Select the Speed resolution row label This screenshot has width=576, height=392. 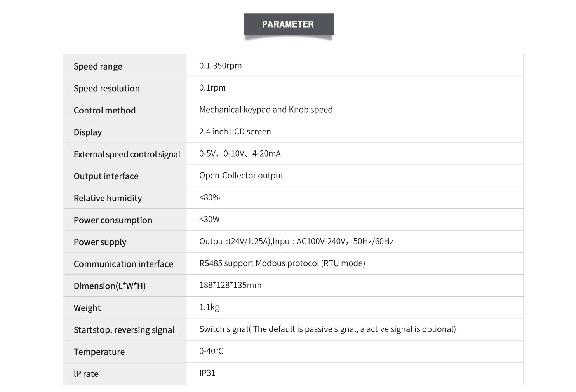(x=106, y=89)
